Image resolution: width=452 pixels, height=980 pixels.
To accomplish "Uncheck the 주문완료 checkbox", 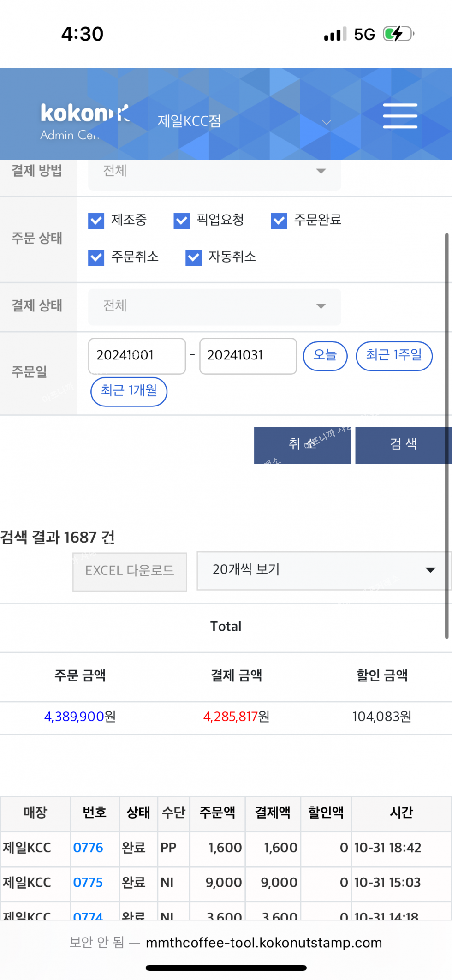I will pos(279,221).
